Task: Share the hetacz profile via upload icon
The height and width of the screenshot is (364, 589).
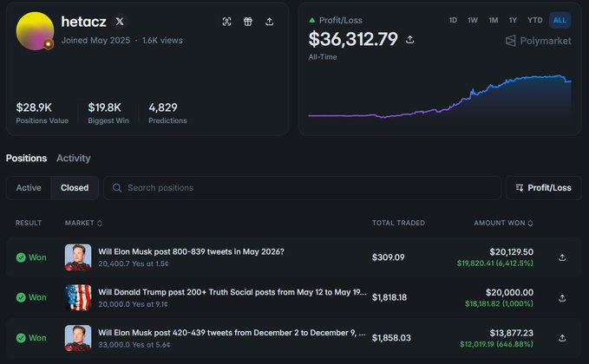Action: (x=269, y=22)
